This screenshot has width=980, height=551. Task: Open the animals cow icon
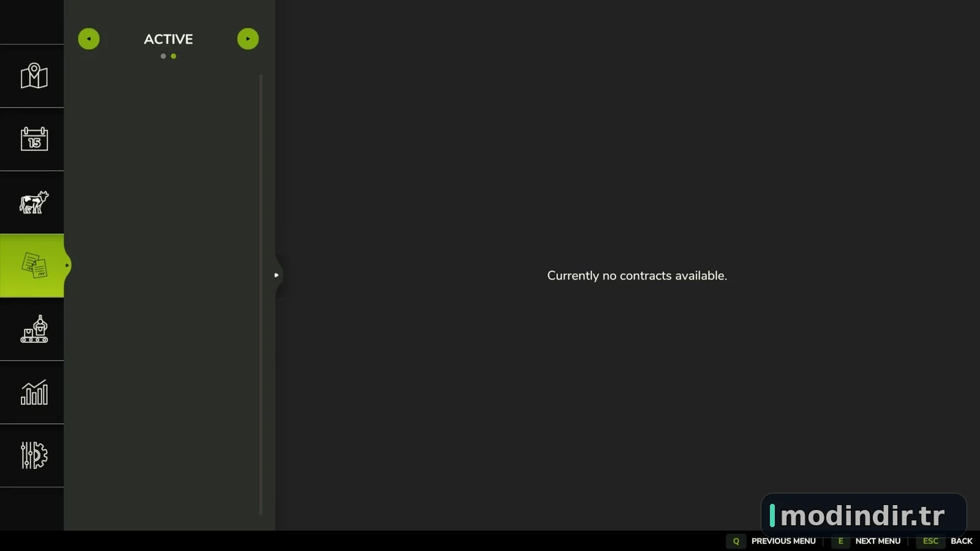[34, 202]
